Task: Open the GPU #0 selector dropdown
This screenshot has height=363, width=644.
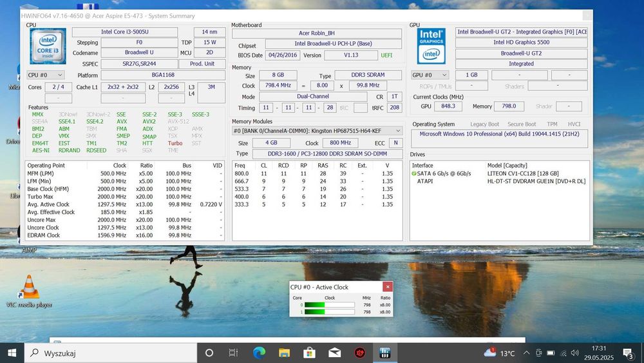Action: [430, 75]
